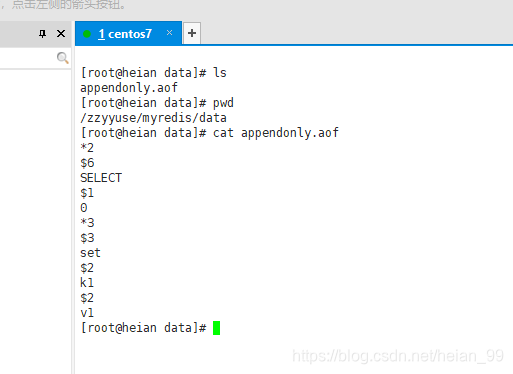Click the appendonly.aof filename in the ls output

click(129, 88)
